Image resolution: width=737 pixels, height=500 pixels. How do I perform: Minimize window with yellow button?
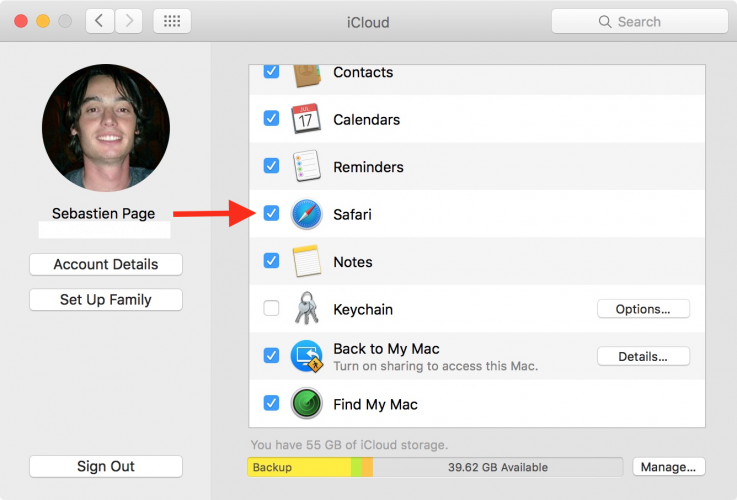(43, 21)
